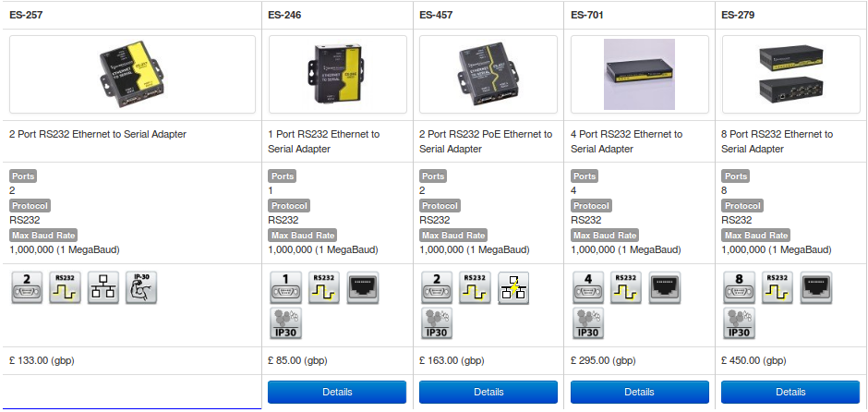The width and height of the screenshot is (868, 412).
Task: Click the Ethernet jack icon under ES-279
Action: 815,287
